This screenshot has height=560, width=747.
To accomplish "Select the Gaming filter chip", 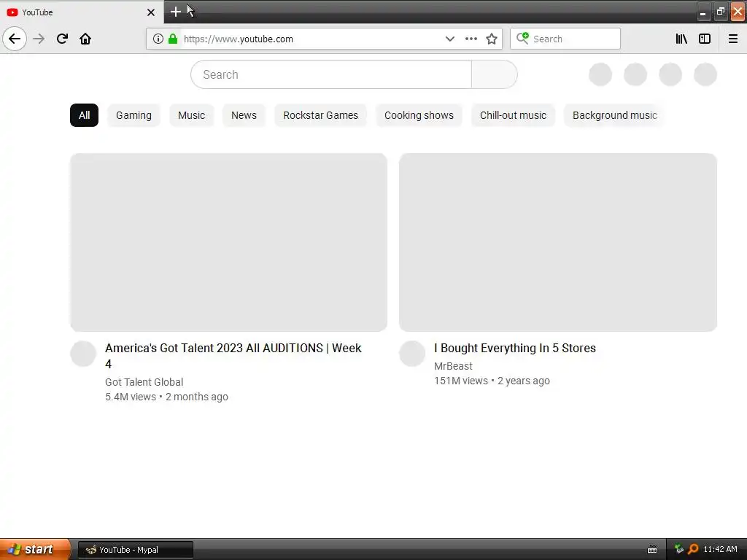I will click(x=134, y=115).
